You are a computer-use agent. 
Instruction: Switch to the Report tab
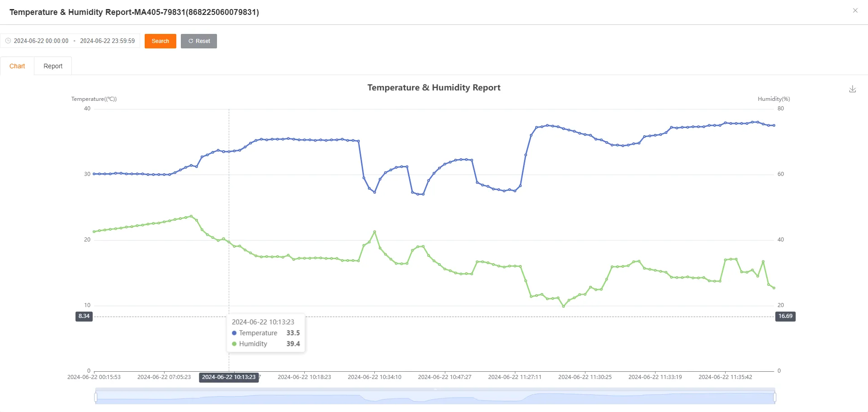point(52,66)
